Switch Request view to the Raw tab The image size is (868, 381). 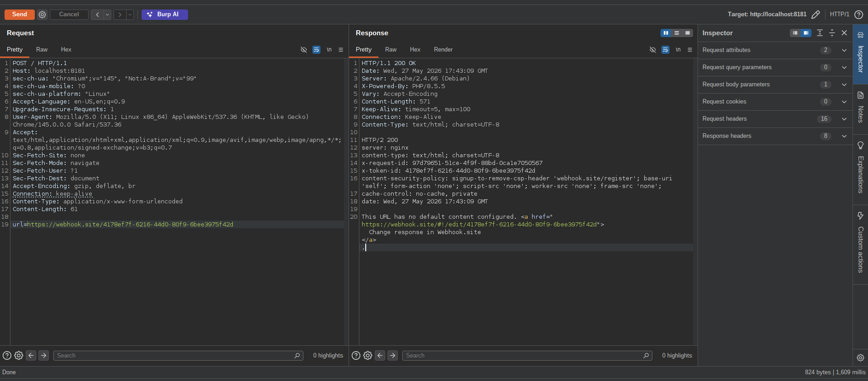[x=42, y=50]
